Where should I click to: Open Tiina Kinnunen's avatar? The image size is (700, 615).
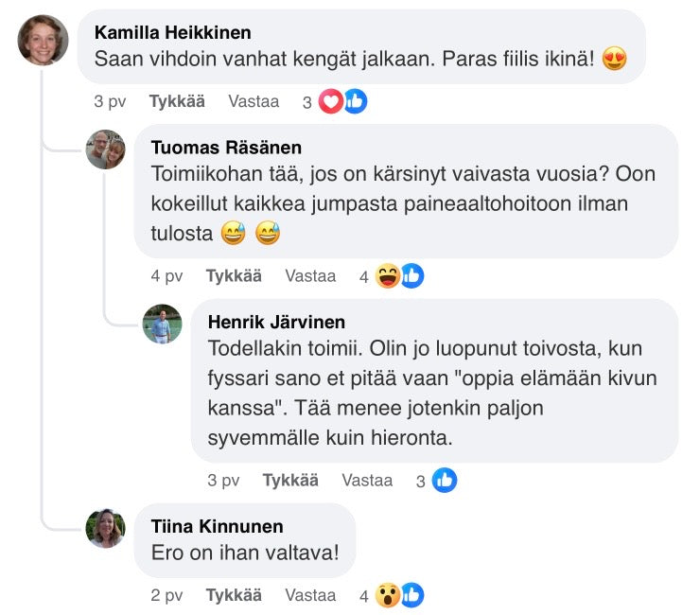106,528
